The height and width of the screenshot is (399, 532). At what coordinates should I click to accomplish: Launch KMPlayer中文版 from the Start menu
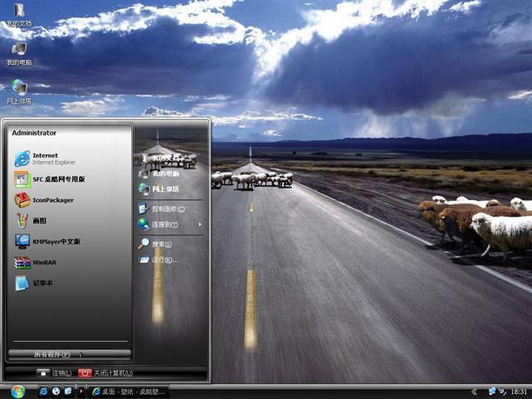[47, 241]
